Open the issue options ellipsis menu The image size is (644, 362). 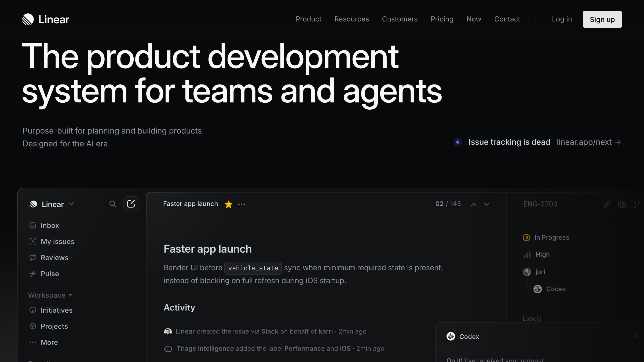[241, 204]
